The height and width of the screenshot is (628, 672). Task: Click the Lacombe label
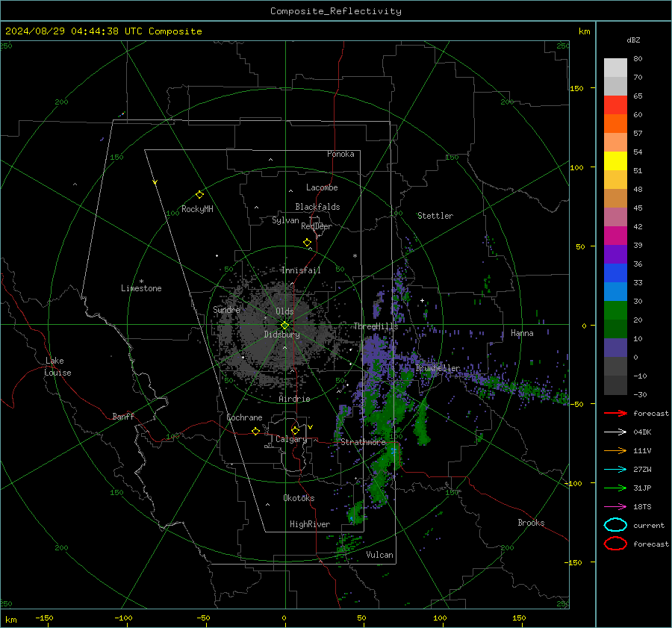point(322,187)
